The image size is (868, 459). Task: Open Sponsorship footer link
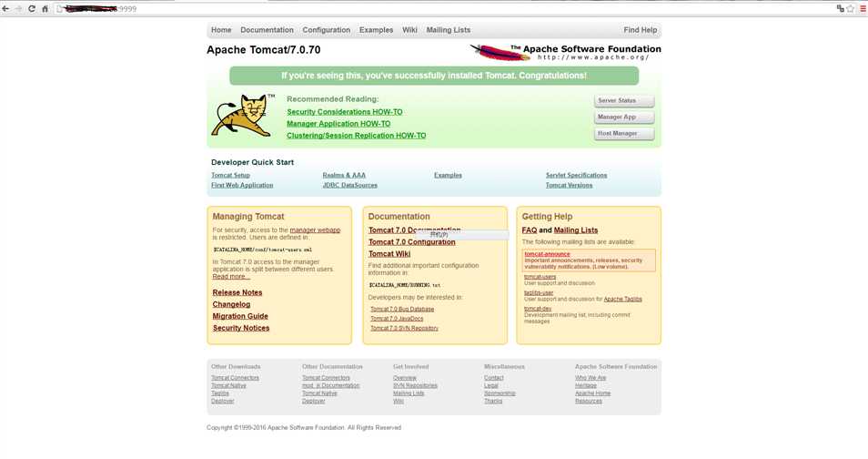tap(500, 393)
